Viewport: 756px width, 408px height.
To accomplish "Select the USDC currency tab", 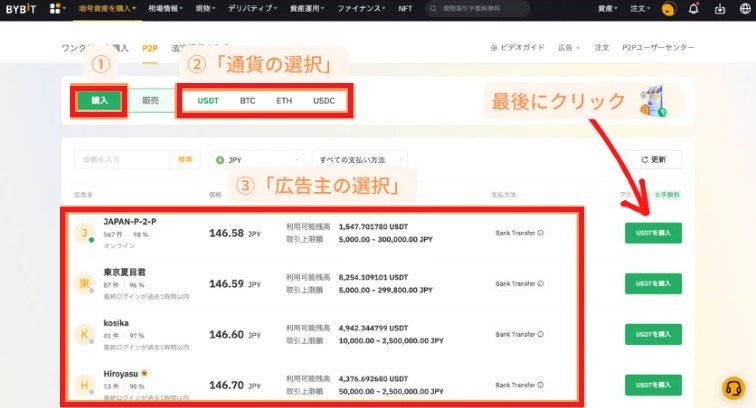I will tap(324, 101).
